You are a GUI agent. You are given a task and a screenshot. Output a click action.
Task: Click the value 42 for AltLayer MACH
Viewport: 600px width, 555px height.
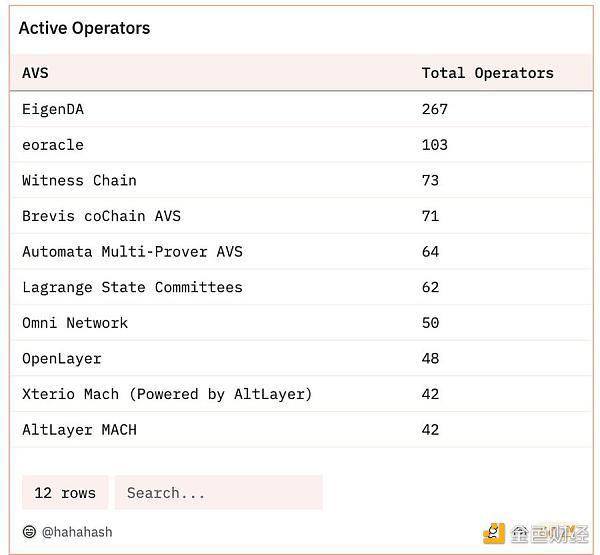point(430,430)
